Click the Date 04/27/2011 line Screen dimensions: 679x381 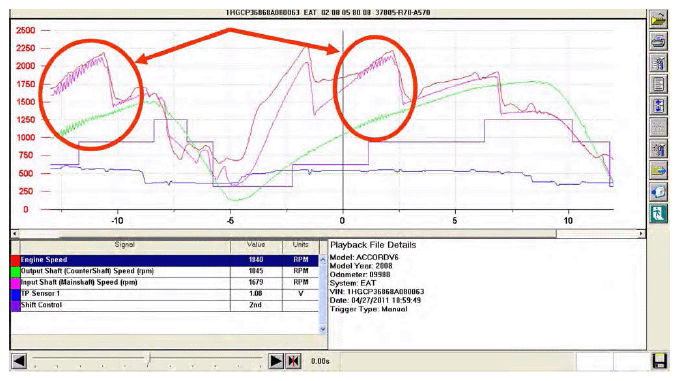pyautogui.click(x=375, y=300)
